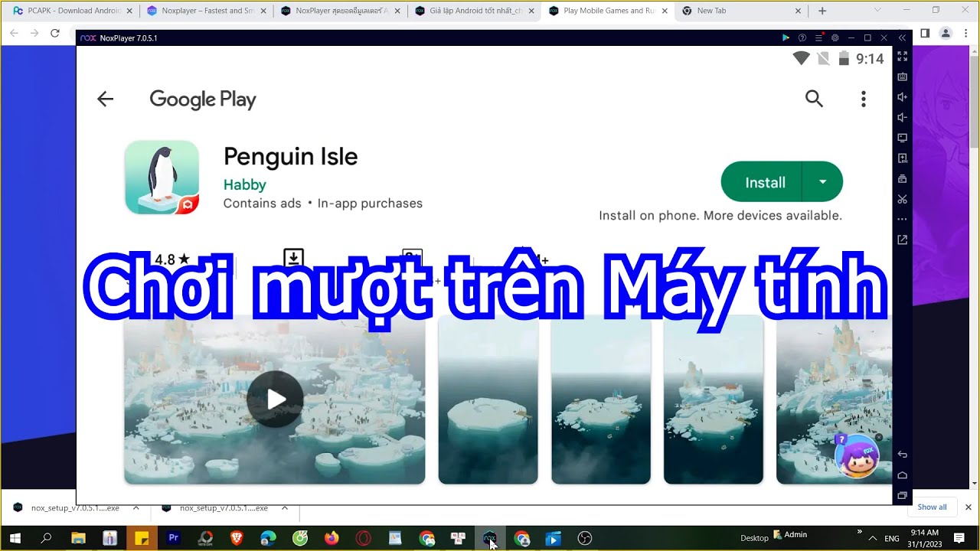Open the single iceberg screenshot
The height and width of the screenshot is (551, 980).
click(x=488, y=400)
